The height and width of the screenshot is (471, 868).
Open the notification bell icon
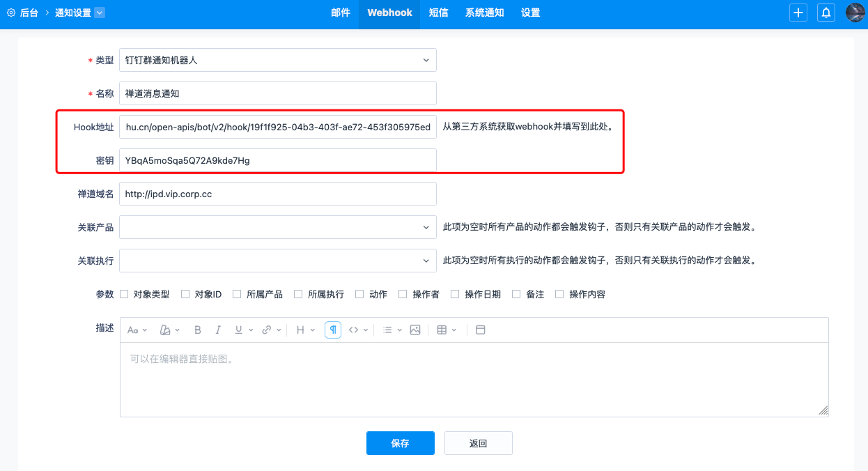tap(826, 13)
